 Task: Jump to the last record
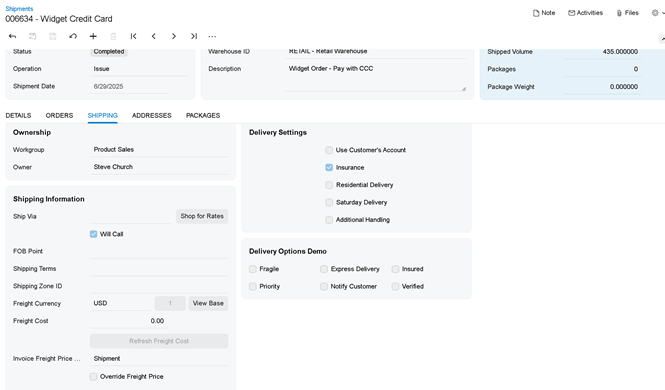click(x=194, y=36)
